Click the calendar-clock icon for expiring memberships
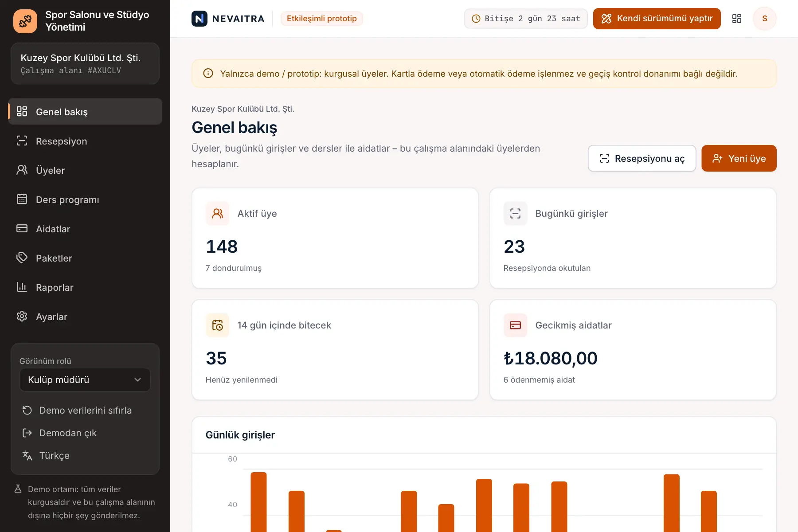Screen dimensions: 798x532 tap(218, 325)
